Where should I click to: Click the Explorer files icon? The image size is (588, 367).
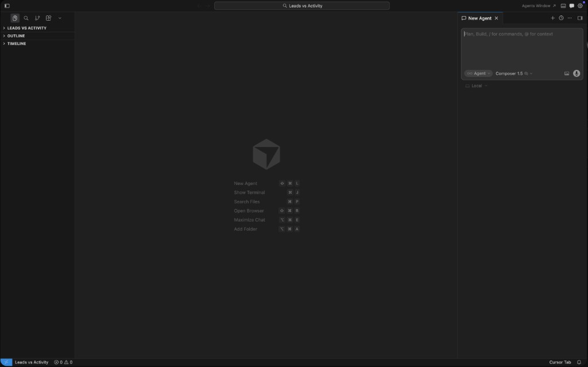point(15,18)
